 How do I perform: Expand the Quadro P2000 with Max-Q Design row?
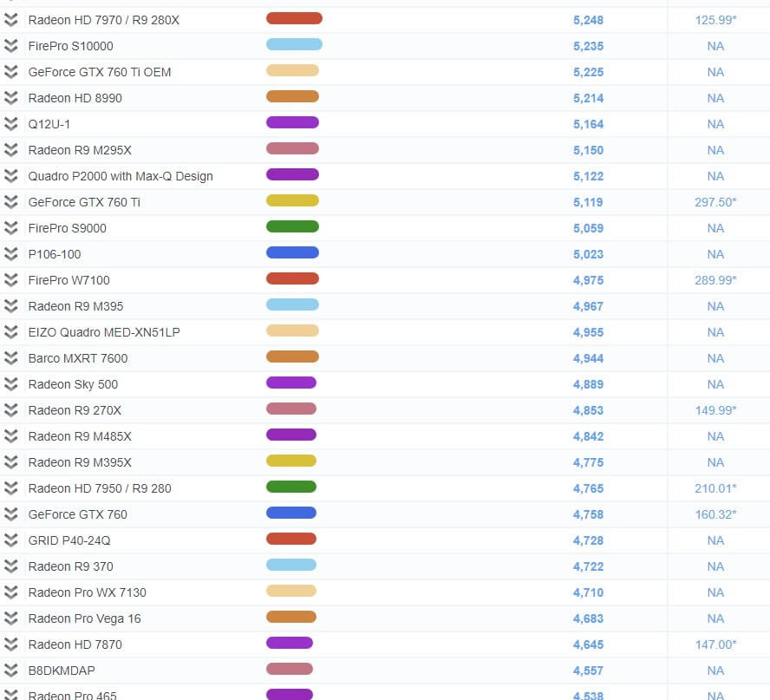pos(10,176)
